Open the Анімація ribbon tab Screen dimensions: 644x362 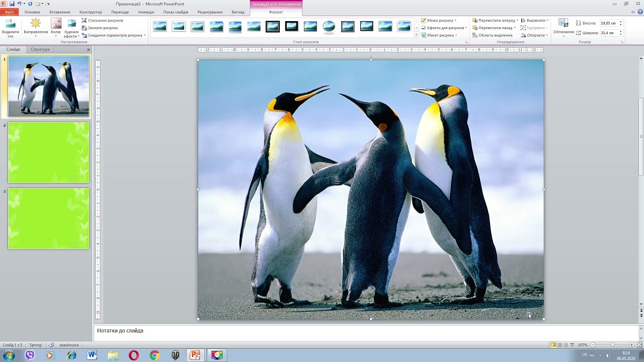[x=146, y=12]
